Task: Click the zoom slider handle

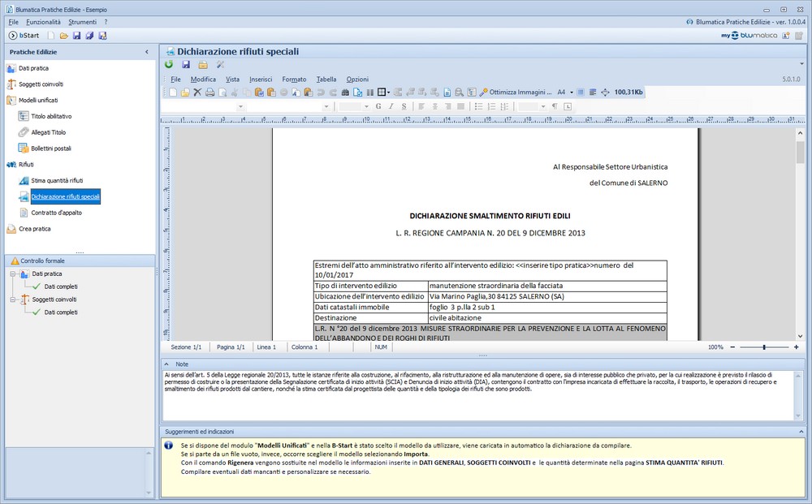Action: click(x=764, y=347)
